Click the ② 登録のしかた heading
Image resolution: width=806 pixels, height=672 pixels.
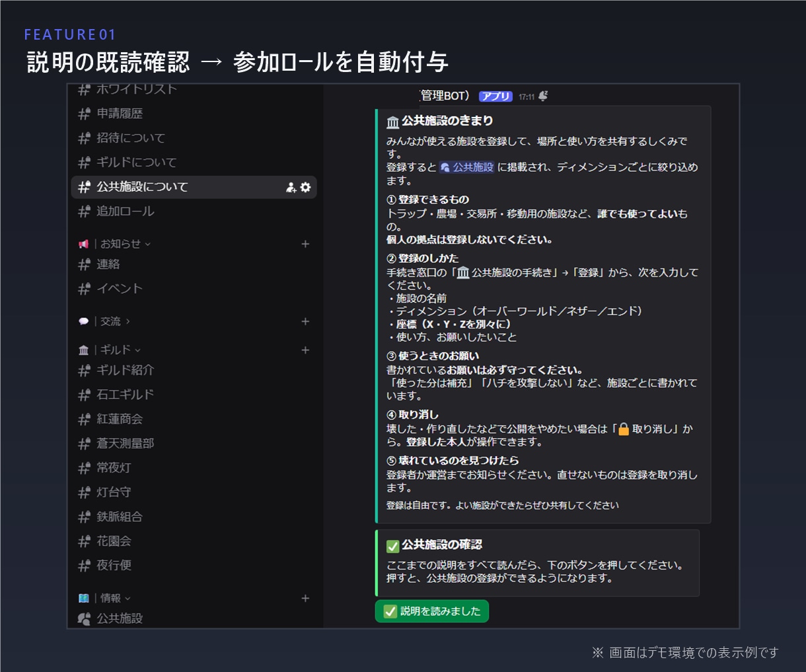(423, 258)
